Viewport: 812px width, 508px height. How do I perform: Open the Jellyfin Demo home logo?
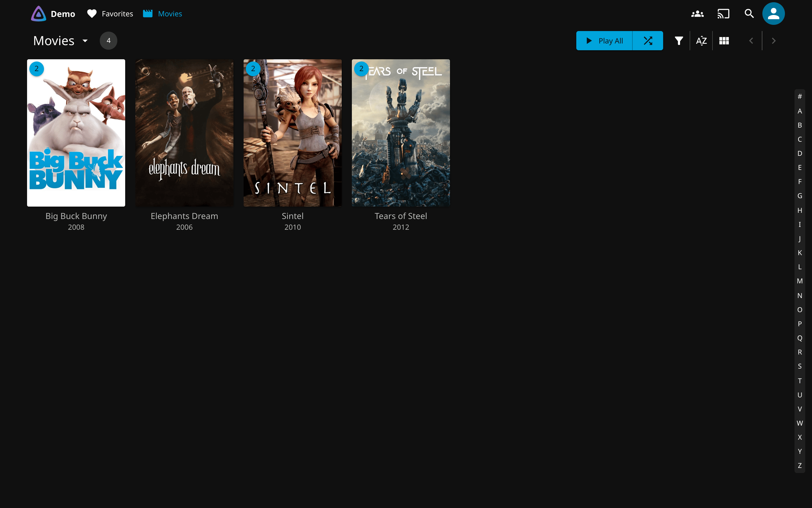53,14
